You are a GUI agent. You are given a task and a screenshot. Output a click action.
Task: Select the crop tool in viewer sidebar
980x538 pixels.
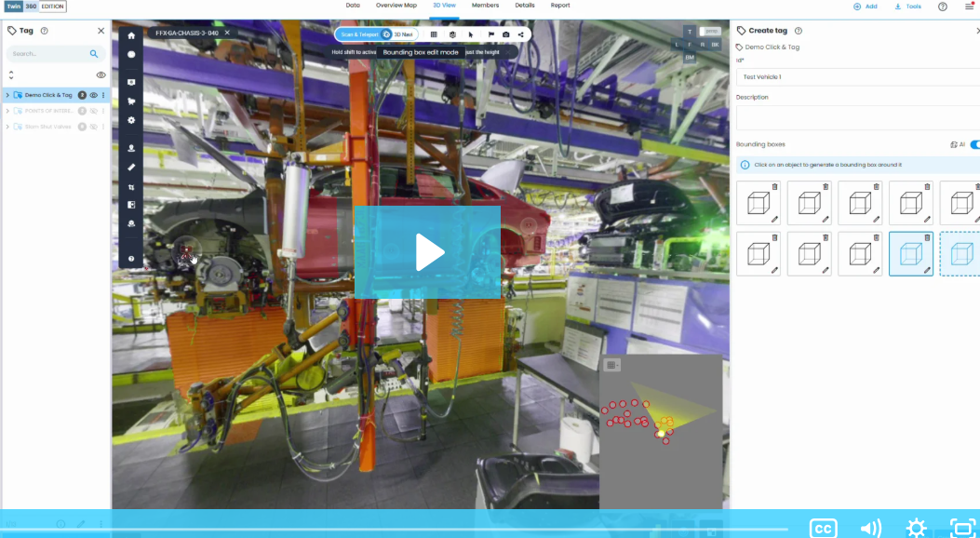131,187
